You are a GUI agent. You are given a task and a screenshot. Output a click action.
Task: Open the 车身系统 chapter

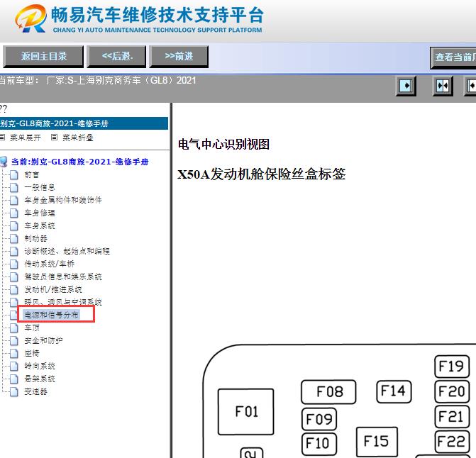(40, 226)
